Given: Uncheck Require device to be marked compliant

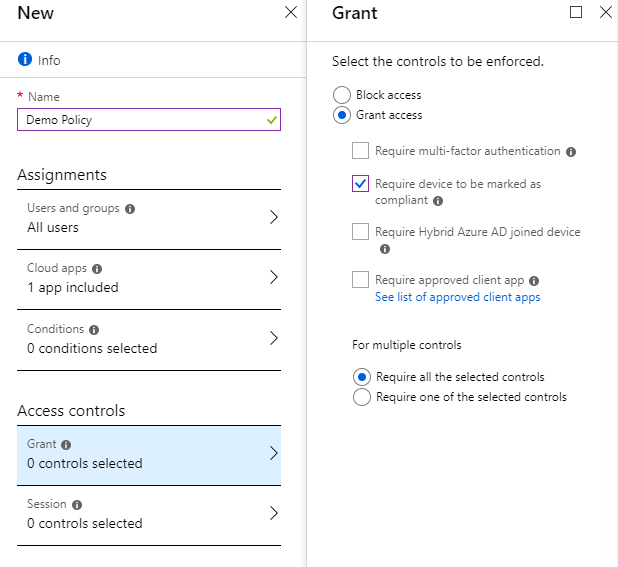Looking at the screenshot, I should point(360,184).
